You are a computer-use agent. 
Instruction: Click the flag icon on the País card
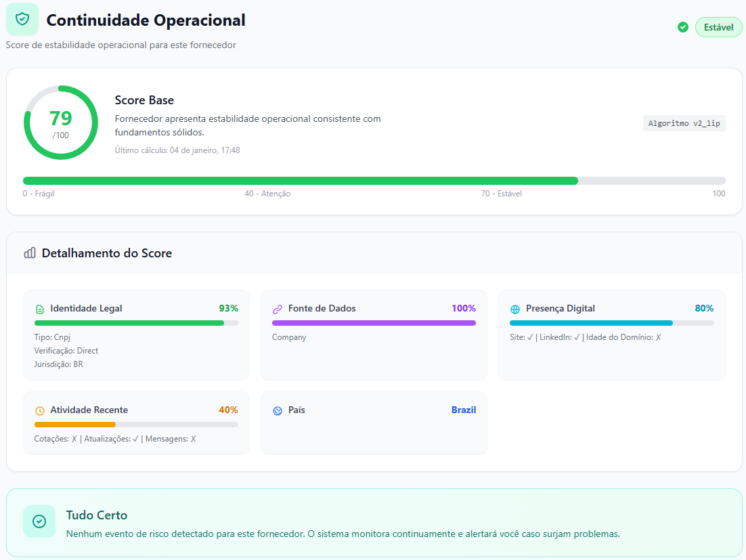click(278, 410)
